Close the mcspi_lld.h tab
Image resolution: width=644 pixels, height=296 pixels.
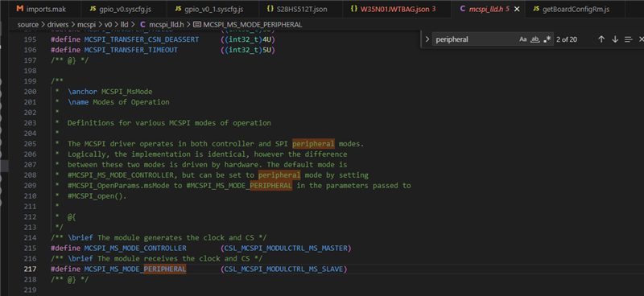pyautogui.click(x=517, y=9)
